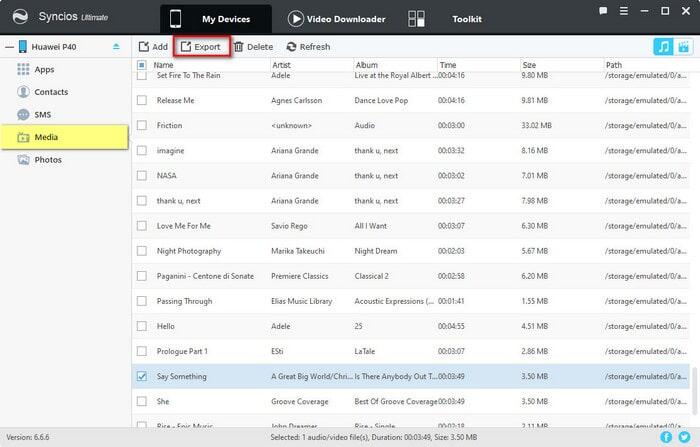
Task: Open the Twitter link icon
Action: (684, 437)
